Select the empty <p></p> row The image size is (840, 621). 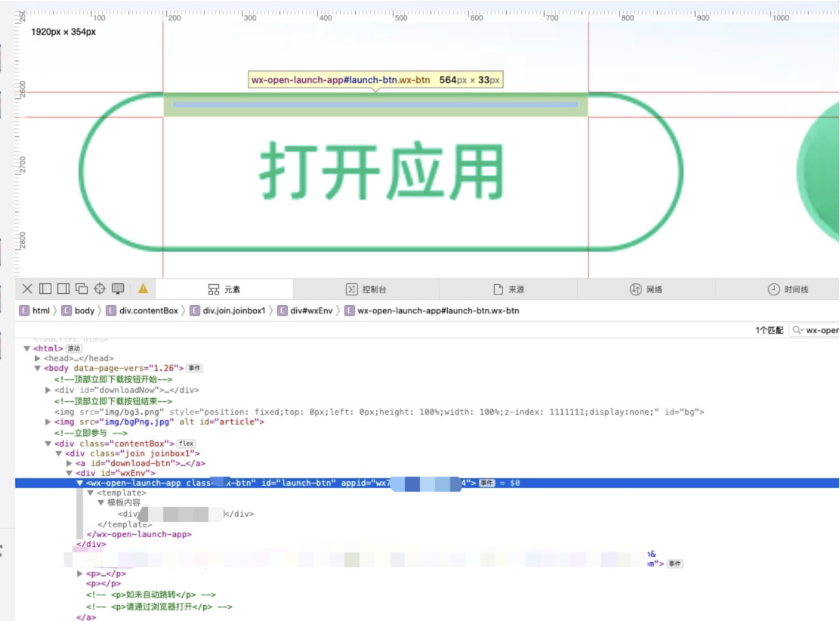[x=103, y=583]
